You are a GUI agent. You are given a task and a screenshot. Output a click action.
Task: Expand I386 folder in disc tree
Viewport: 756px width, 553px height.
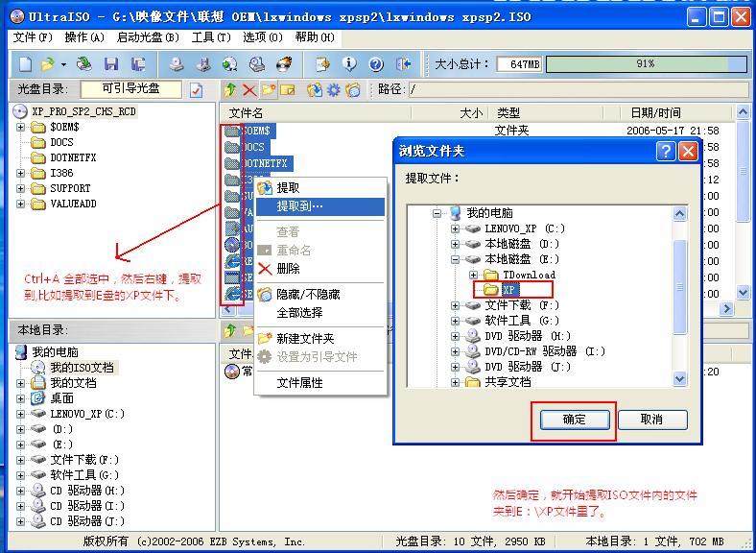tap(21, 173)
